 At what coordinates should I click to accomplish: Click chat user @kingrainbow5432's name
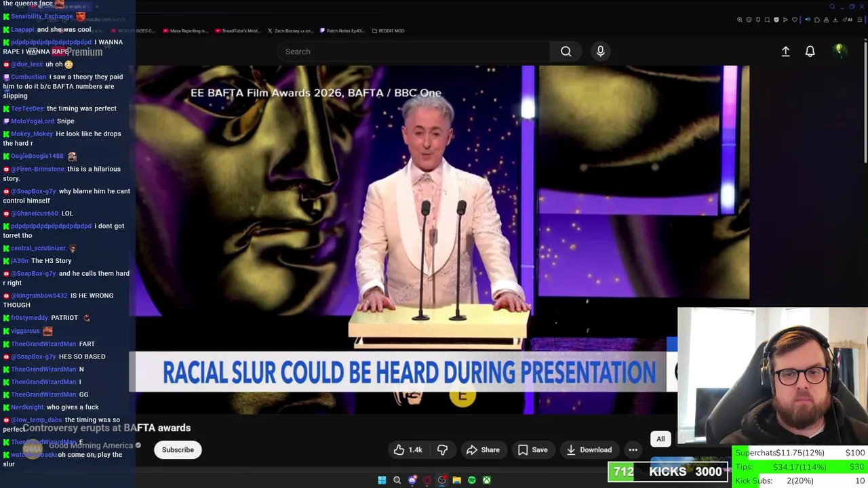click(x=39, y=296)
